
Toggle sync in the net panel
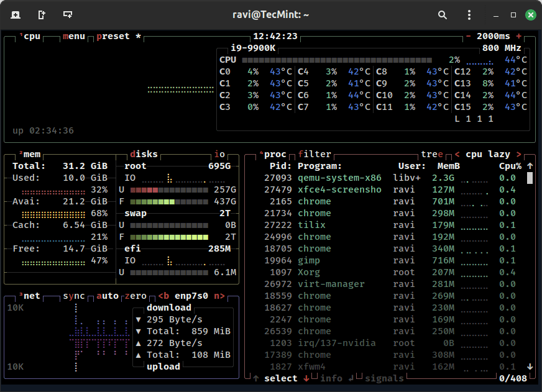[x=73, y=296]
